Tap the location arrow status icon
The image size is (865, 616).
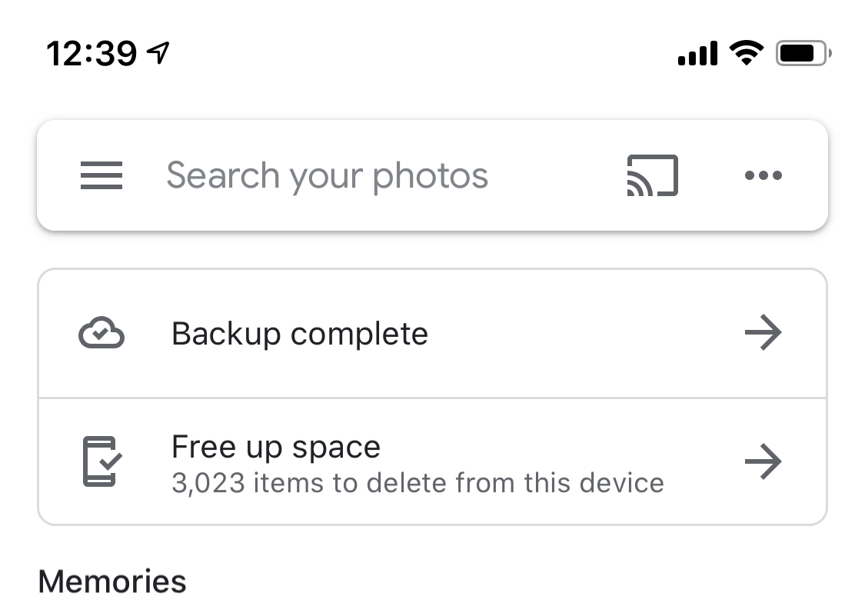[158, 53]
